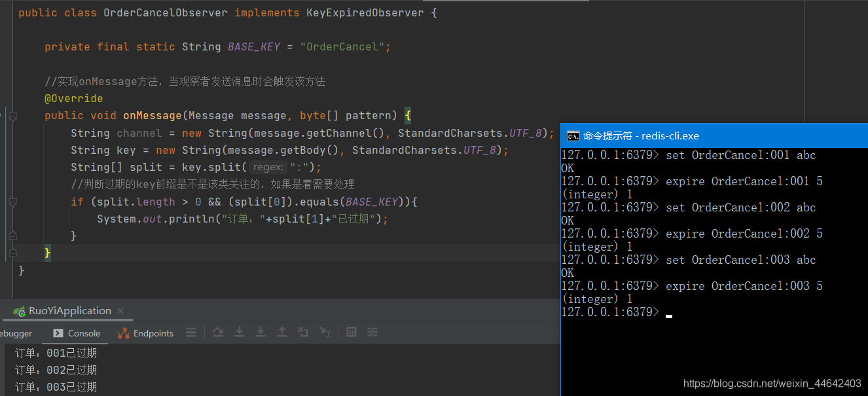
Task: Click the Run to Cursor debug icon
Action: tap(325, 333)
